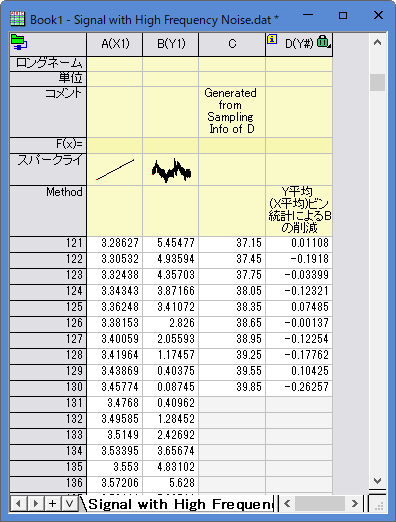Click the horizontal scrollbar right arrow
This screenshot has height=522, width=396.
355,503
